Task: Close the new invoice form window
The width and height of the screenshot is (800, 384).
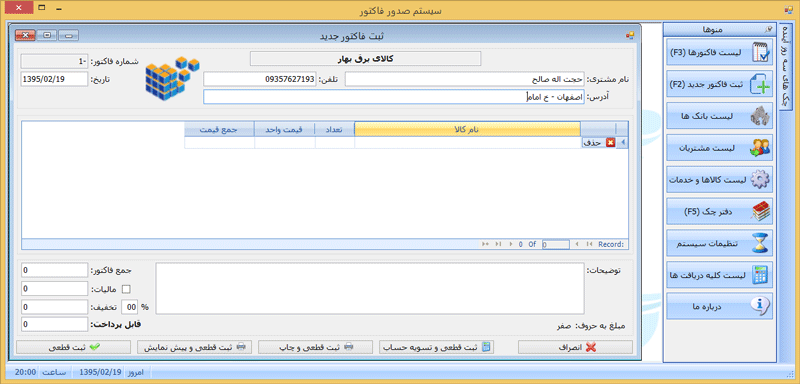Action: pyautogui.click(x=26, y=35)
